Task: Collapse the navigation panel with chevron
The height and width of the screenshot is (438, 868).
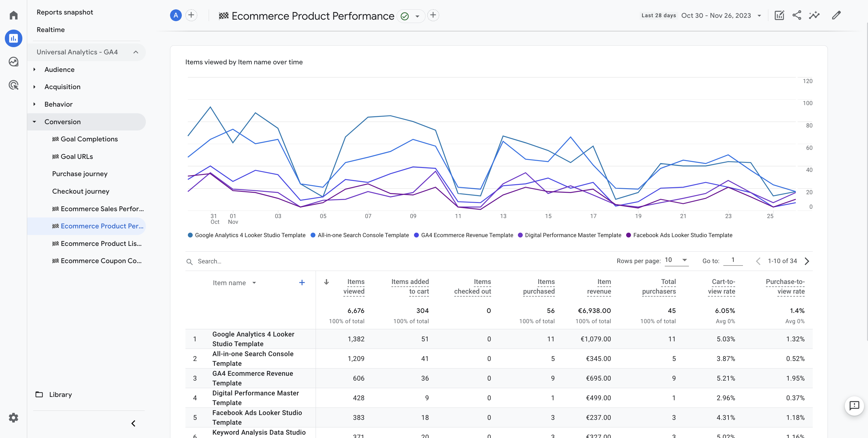Action: pyautogui.click(x=133, y=424)
